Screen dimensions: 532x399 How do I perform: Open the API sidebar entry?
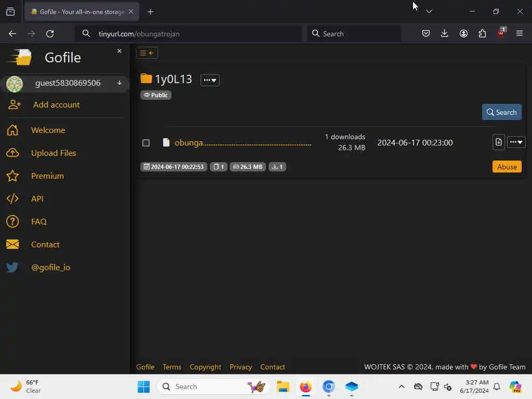coord(37,199)
